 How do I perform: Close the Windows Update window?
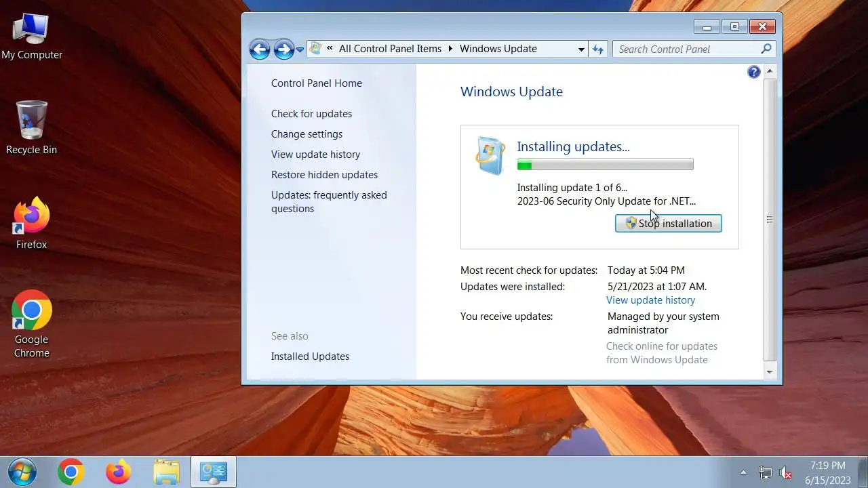coord(762,27)
